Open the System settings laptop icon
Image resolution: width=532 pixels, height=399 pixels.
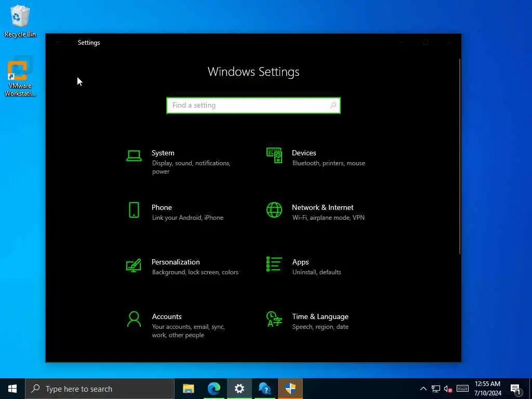[x=134, y=156]
